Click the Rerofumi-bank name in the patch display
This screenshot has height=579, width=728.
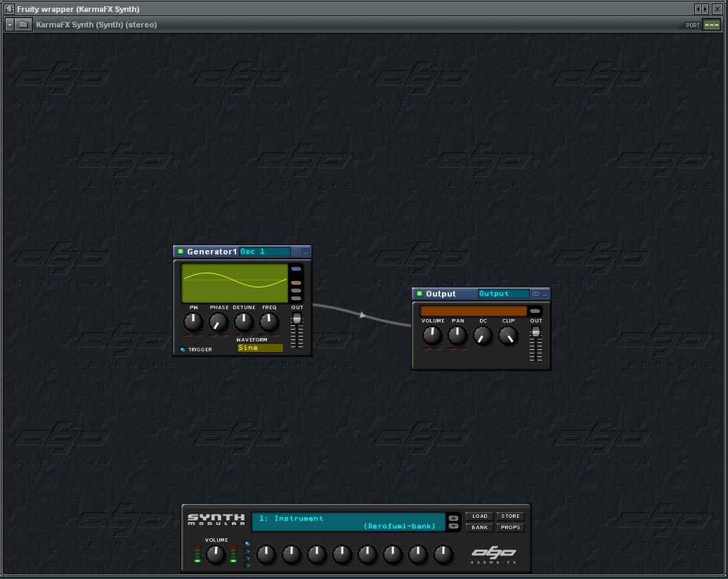point(400,526)
